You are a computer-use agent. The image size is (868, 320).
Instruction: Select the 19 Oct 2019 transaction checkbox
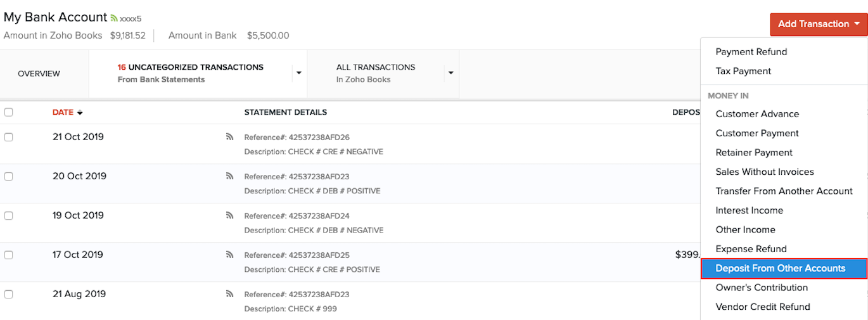click(8, 215)
